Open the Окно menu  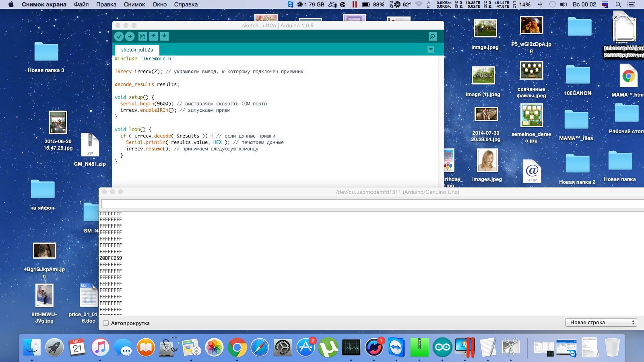coord(159,4)
